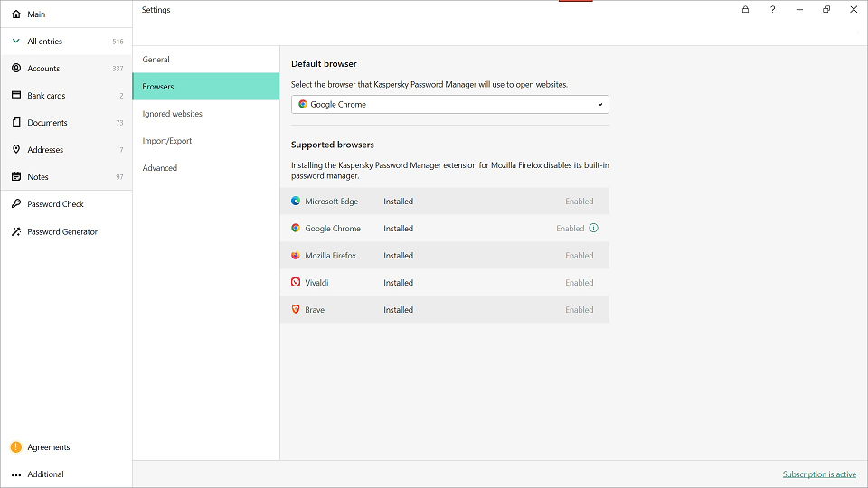Open help with the question mark icon

click(773, 9)
